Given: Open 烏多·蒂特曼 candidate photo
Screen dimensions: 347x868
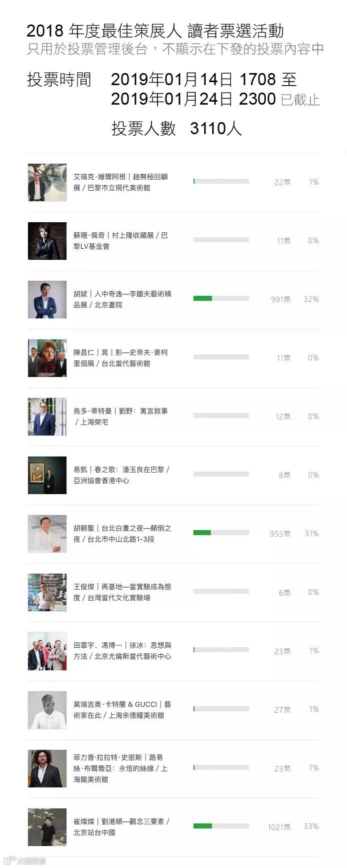Looking at the screenshot, I should [x=47, y=416].
